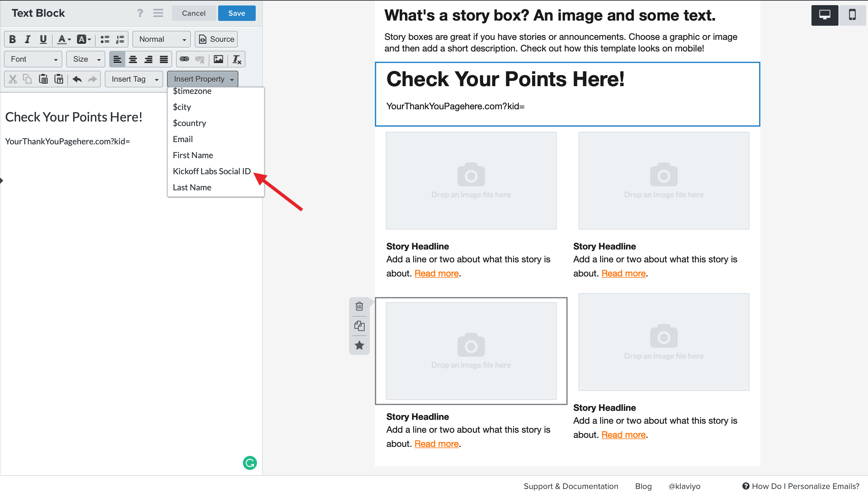Screen dimensions: 868x497
Task: Justify the text
Action: [164, 59]
